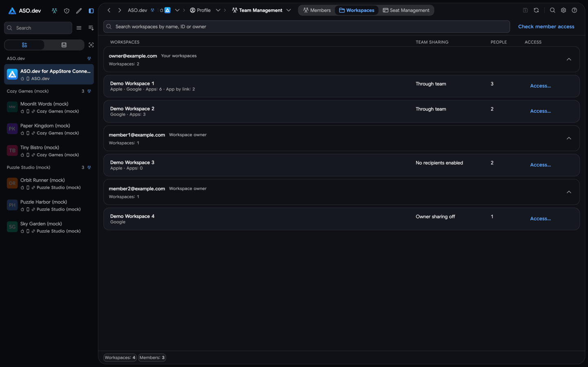Click the save icon in the top toolbar
Viewport: 588px width, 367px height.
[x=526, y=10]
